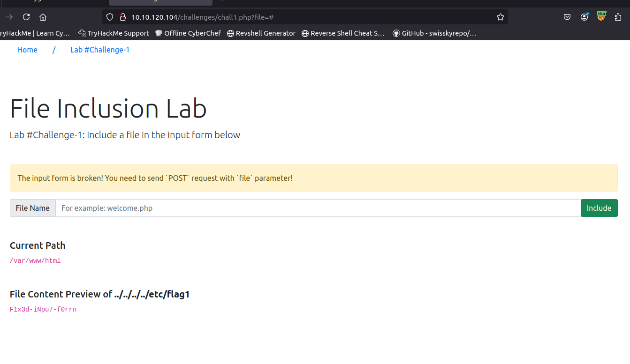The width and height of the screenshot is (630, 364).
Task: Open the GitHub swisskyrepo bookmark
Action: coord(434,33)
